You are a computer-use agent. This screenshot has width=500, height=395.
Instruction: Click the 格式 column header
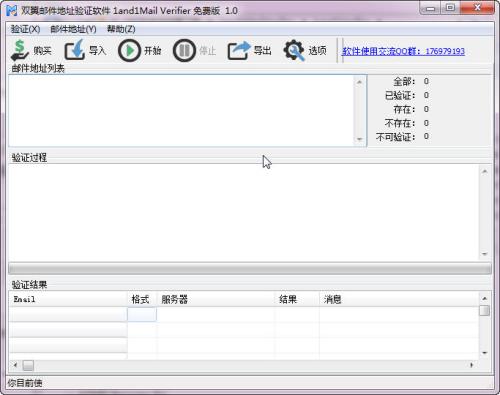[142, 299]
